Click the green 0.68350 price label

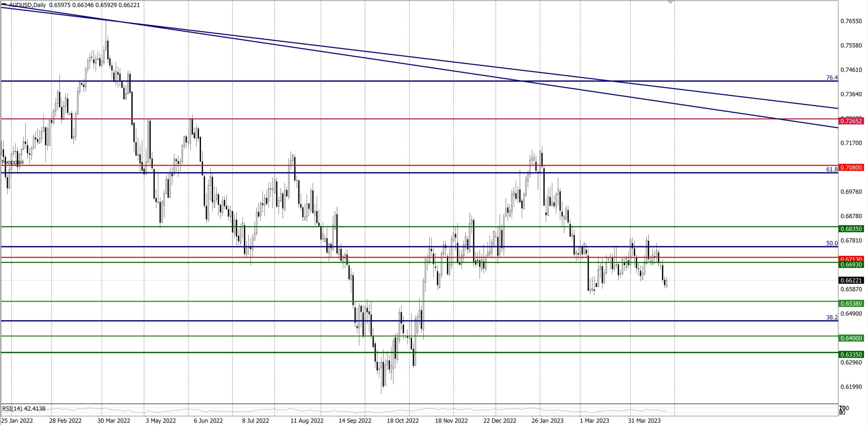tap(851, 229)
